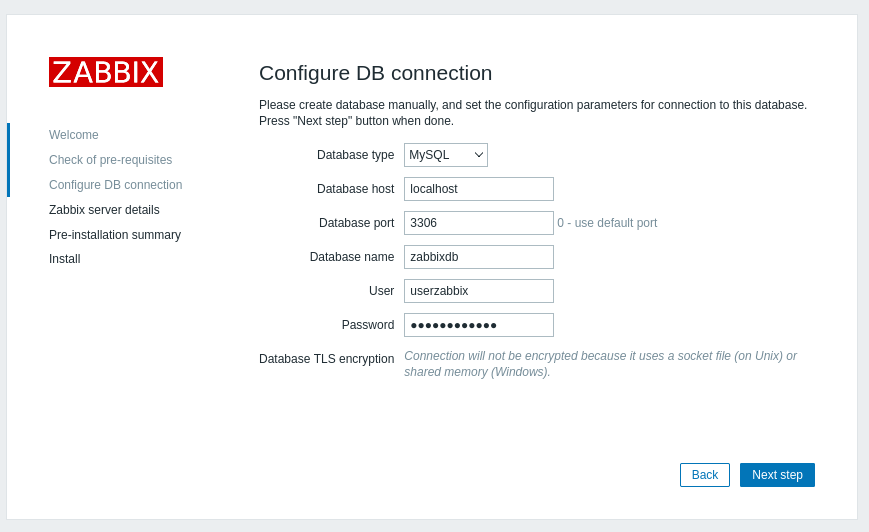Click the User field containing userzabbix

click(478, 291)
